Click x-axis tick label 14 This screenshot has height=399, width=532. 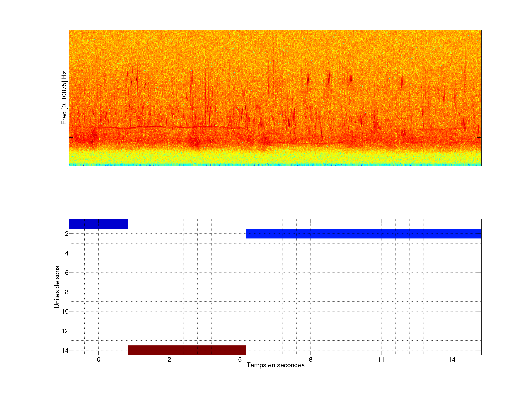pos(452,359)
